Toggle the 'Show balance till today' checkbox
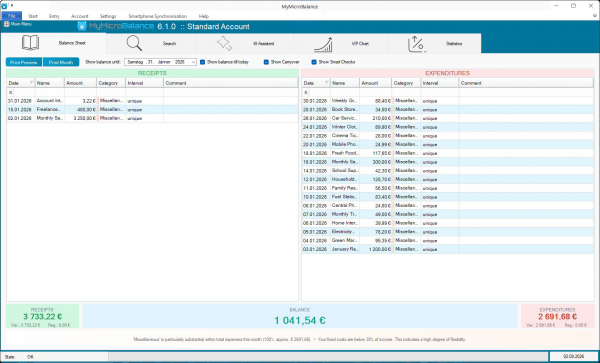 [x=202, y=62]
